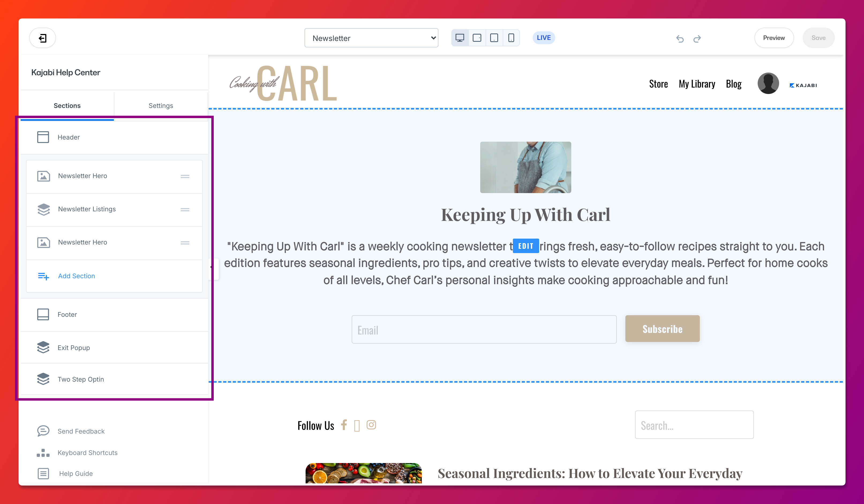This screenshot has height=504, width=864.
Task: Click the undo arrow icon
Action: (x=680, y=39)
